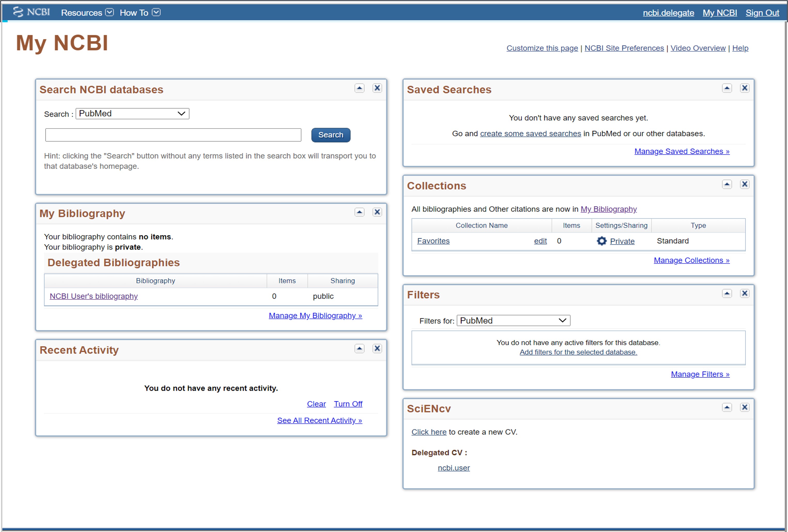Click the blue Search button
This screenshot has height=532, width=788.
[331, 135]
